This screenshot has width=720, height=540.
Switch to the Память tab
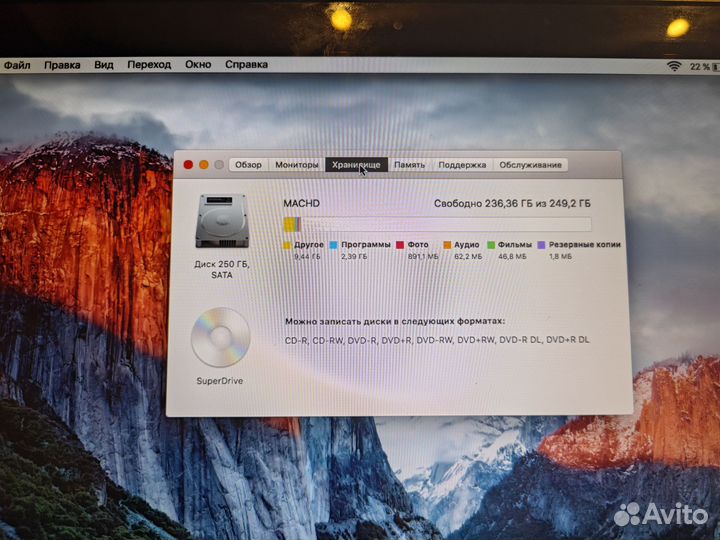tap(410, 165)
